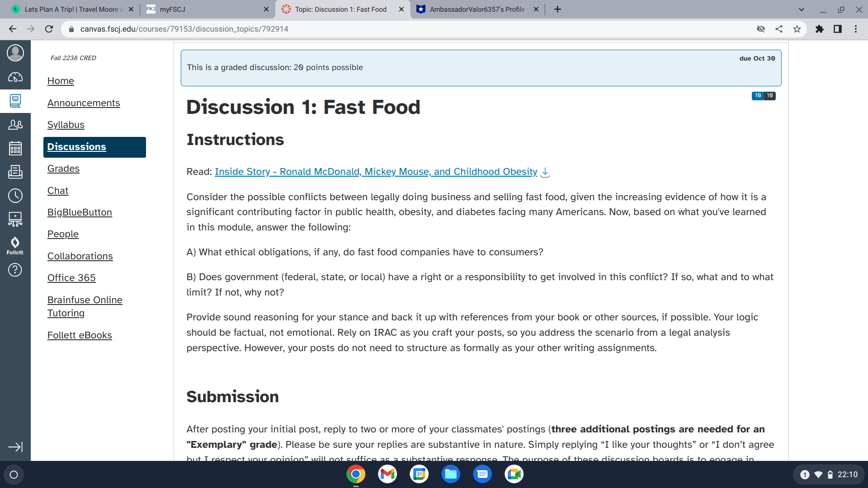Download the Inside Story file via arrow icon
The height and width of the screenshot is (488, 868).
pos(545,172)
